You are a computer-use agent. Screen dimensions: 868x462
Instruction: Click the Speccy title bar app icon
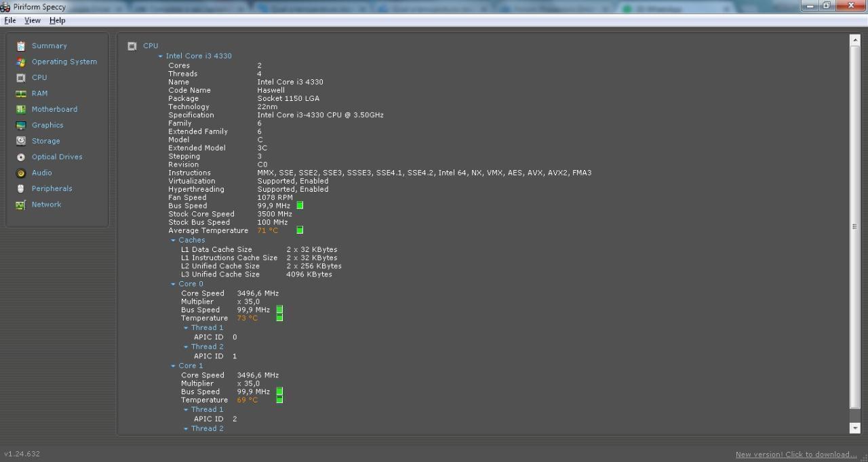pos(7,6)
